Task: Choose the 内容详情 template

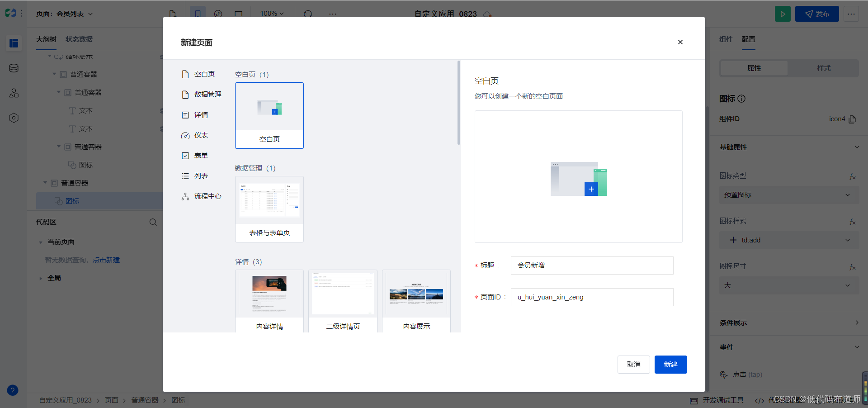Action: (x=269, y=301)
